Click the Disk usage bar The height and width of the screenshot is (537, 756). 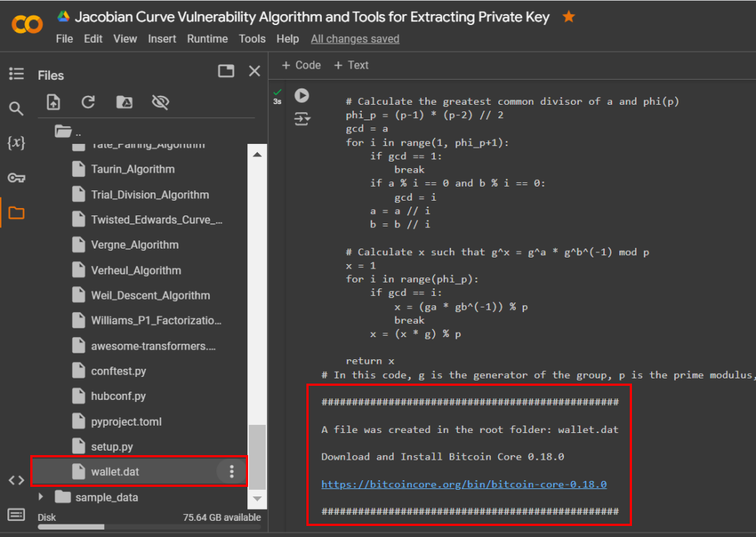pyautogui.click(x=149, y=527)
